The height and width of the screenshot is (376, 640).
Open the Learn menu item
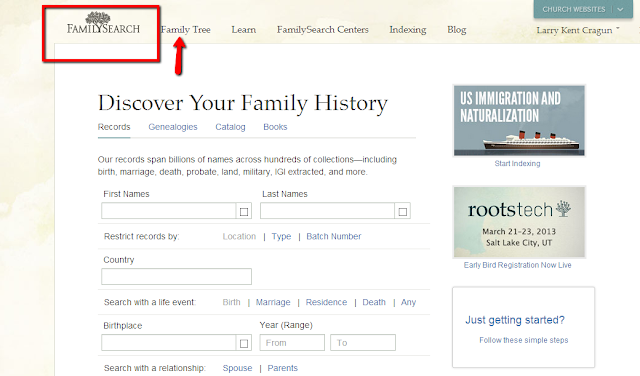244,30
